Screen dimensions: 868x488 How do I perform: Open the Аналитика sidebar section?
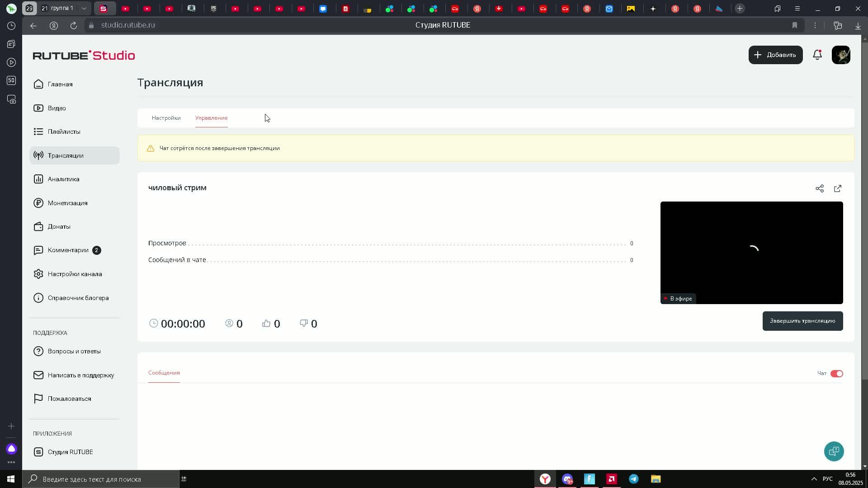pos(63,179)
